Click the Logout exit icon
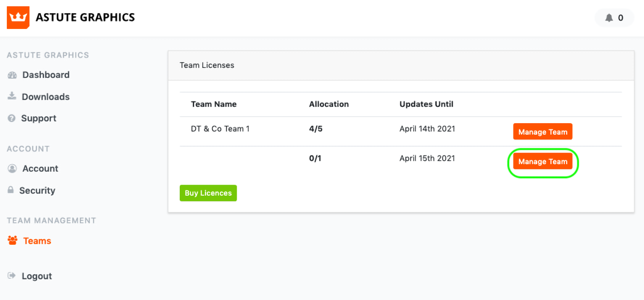Screen dimensions: 644x300 [12, 276]
